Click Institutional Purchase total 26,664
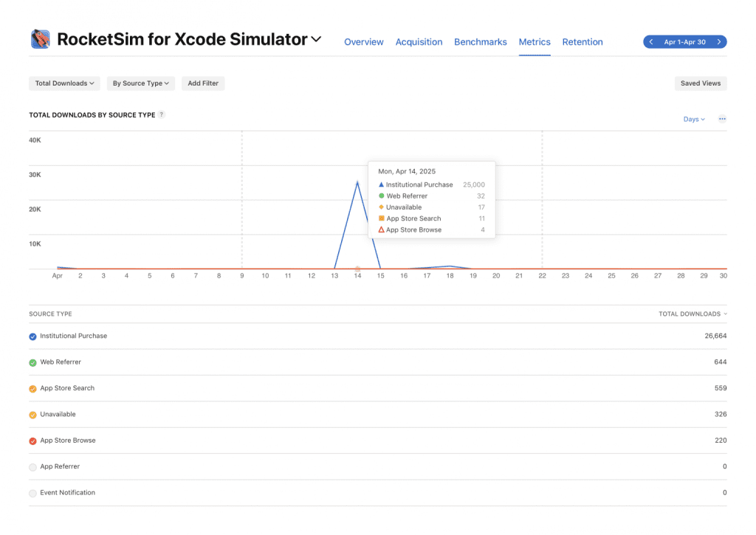Screen dimensions: 756x535 (x=715, y=336)
